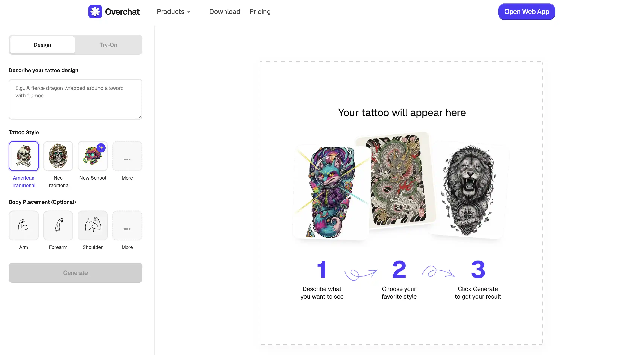Click the tattoo description text area
This screenshot has width=644, height=355.
coord(75,99)
